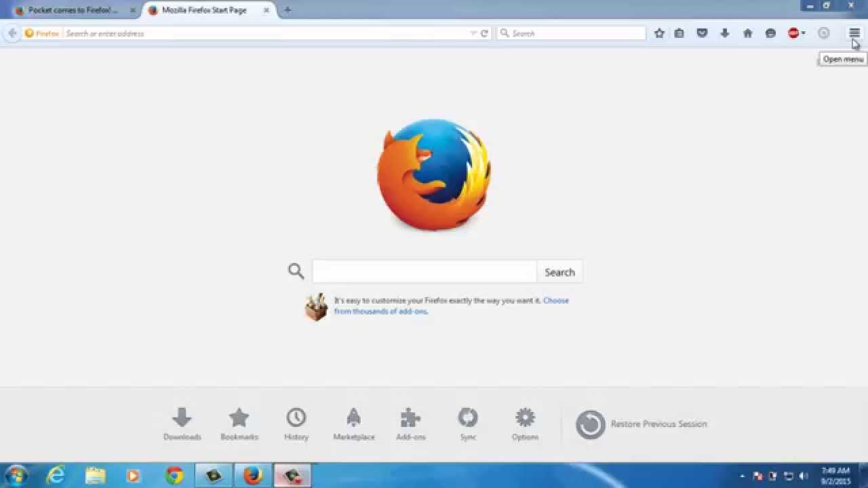Open Sync from bottom launcher
868x488 pixels.
(x=468, y=424)
